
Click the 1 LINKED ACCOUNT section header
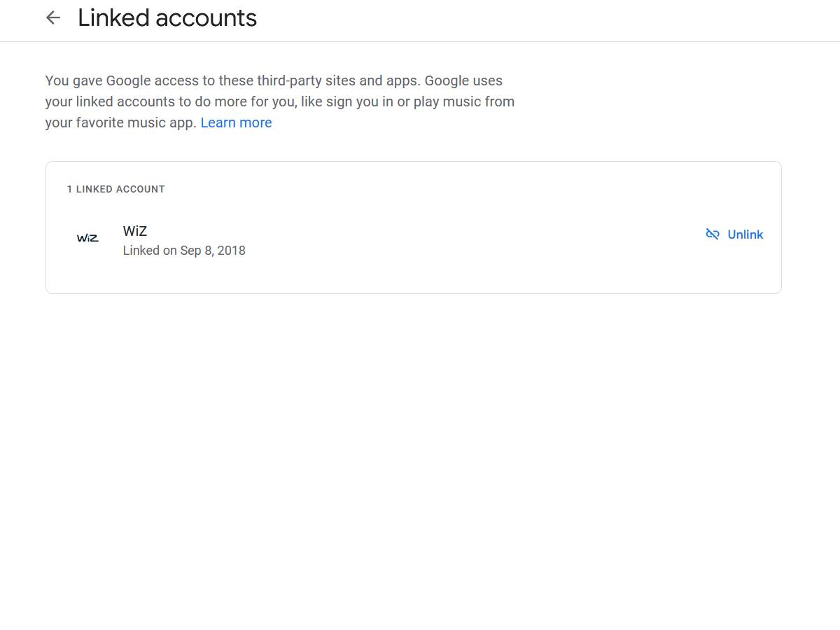(x=116, y=188)
